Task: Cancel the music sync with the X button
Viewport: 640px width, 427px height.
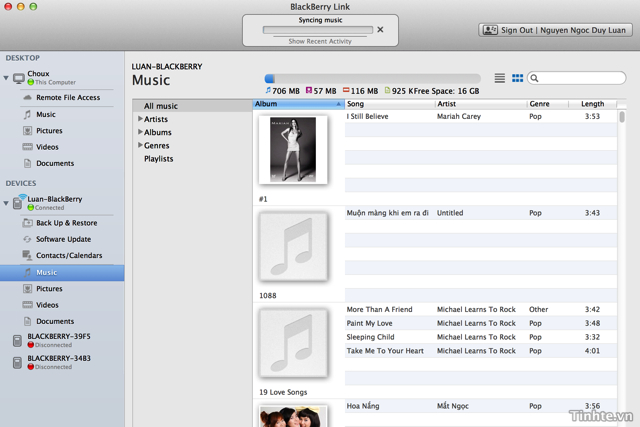Action: coord(380,29)
